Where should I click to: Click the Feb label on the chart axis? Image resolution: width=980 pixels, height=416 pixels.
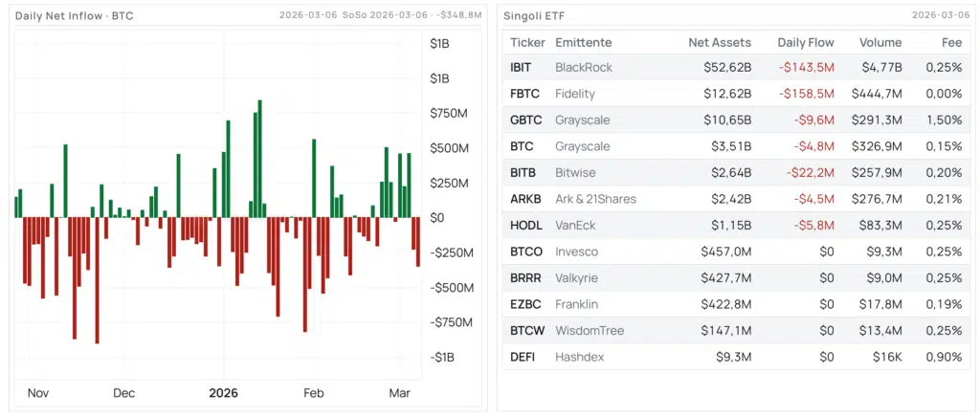314,393
